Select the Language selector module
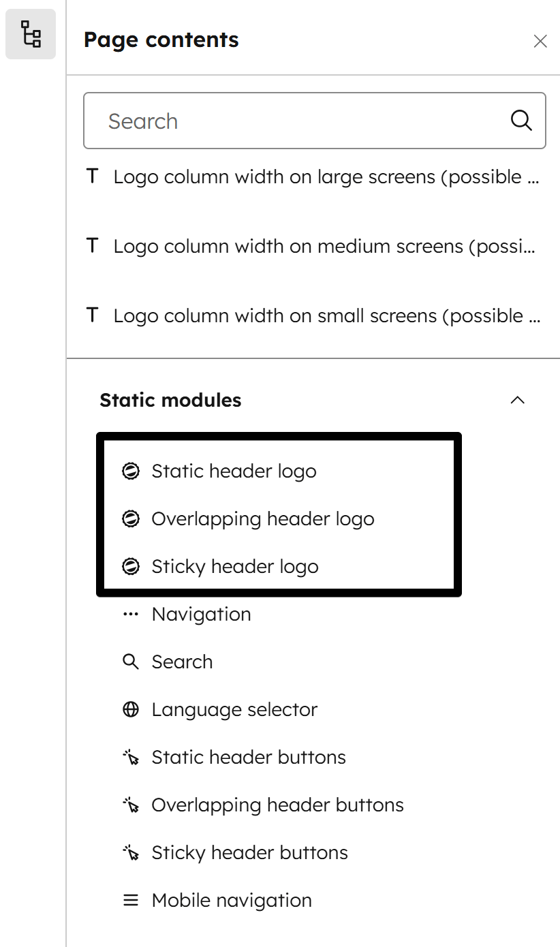 tap(233, 709)
